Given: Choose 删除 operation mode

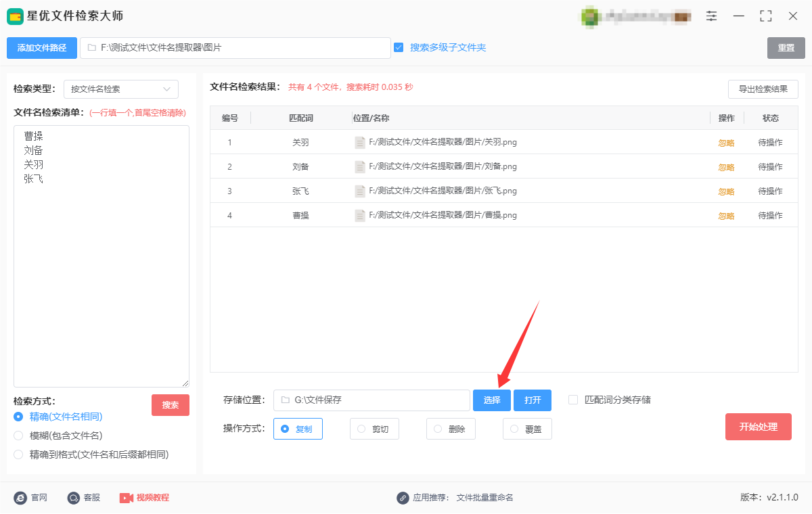Looking at the screenshot, I should click(451, 429).
